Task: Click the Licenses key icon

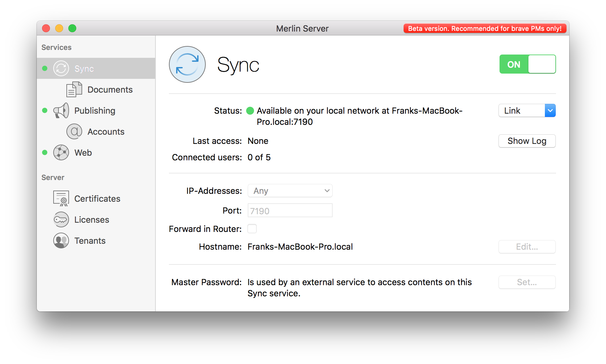Action: tap(61, 219)
